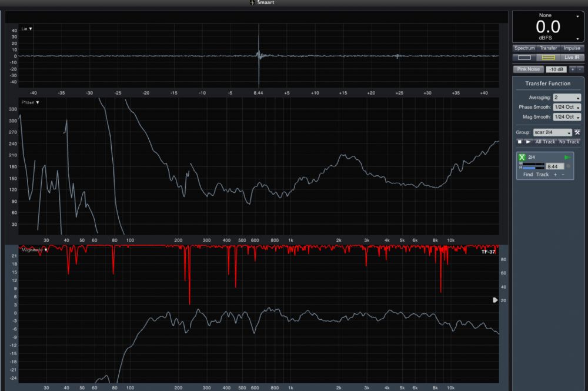This screenshot has width=588, height=391.
Task: Click the 8.44 delay value field
Action: point(554,166)
